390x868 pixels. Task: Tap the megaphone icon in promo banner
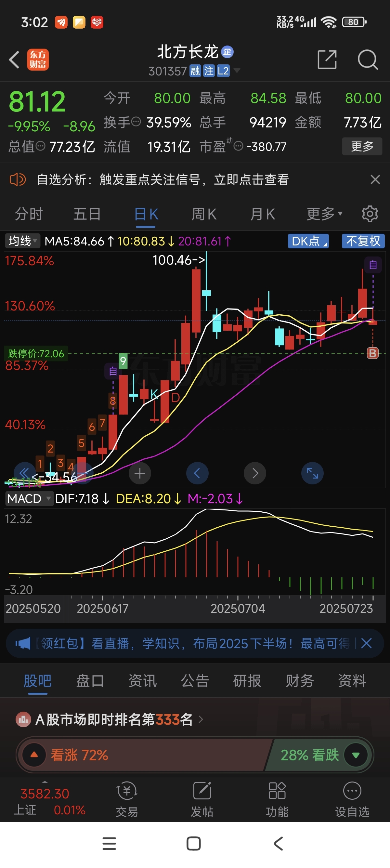point(23,644)
